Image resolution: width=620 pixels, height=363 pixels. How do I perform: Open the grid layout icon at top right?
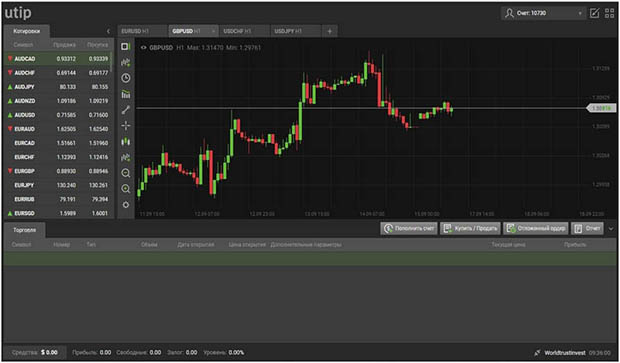pyautogui.click(x=609, y=13)
